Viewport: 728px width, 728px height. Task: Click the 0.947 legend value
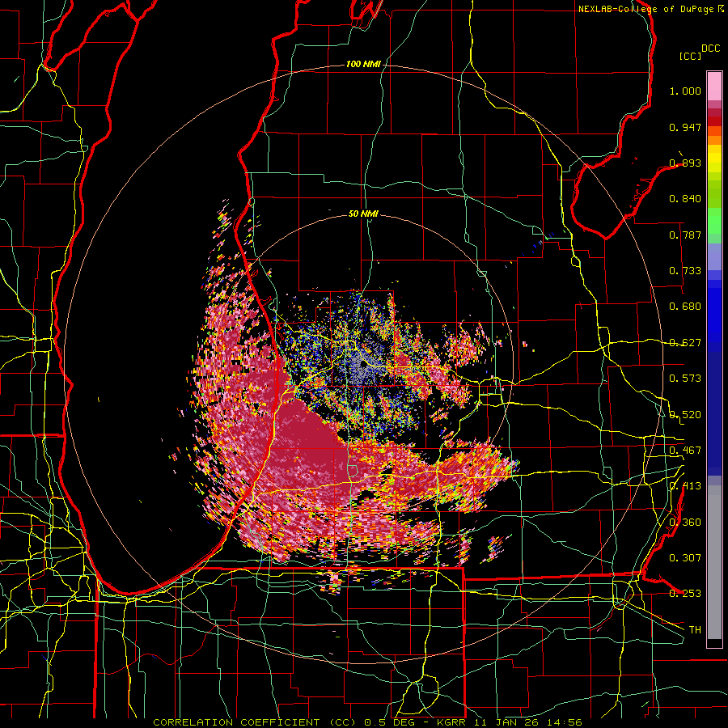[685, 127]
